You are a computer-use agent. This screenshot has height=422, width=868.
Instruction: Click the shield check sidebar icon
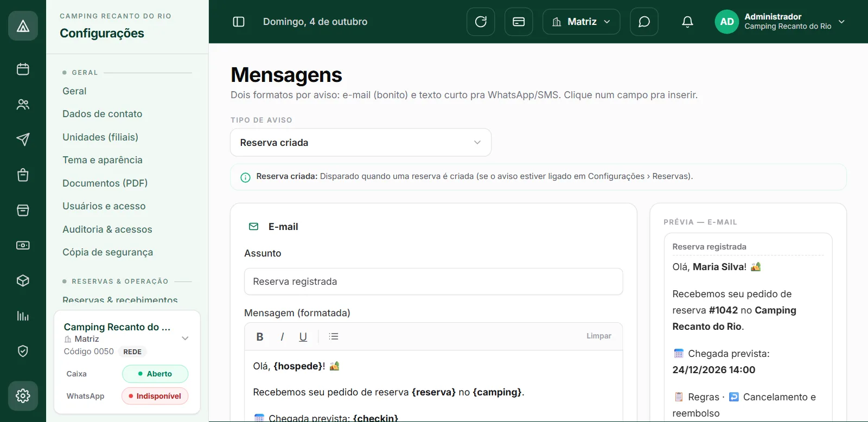(x=23, y=351)
